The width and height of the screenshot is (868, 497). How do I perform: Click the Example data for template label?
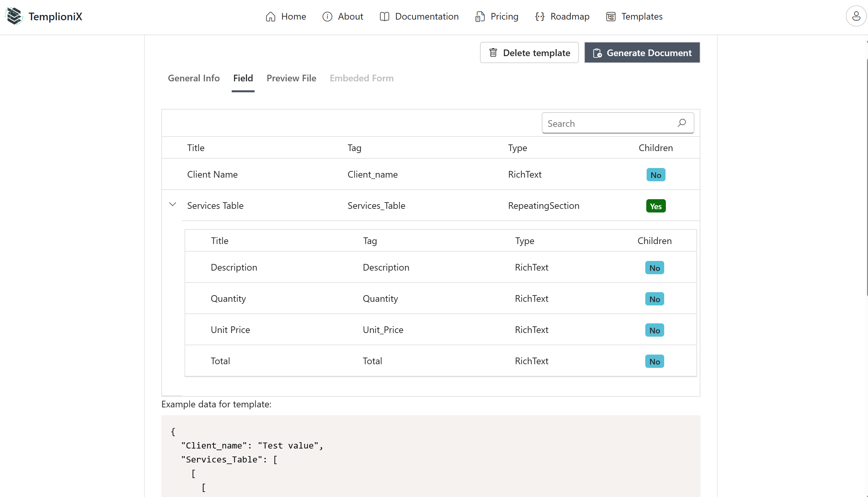pyautogui.click(x=216, y=404)
